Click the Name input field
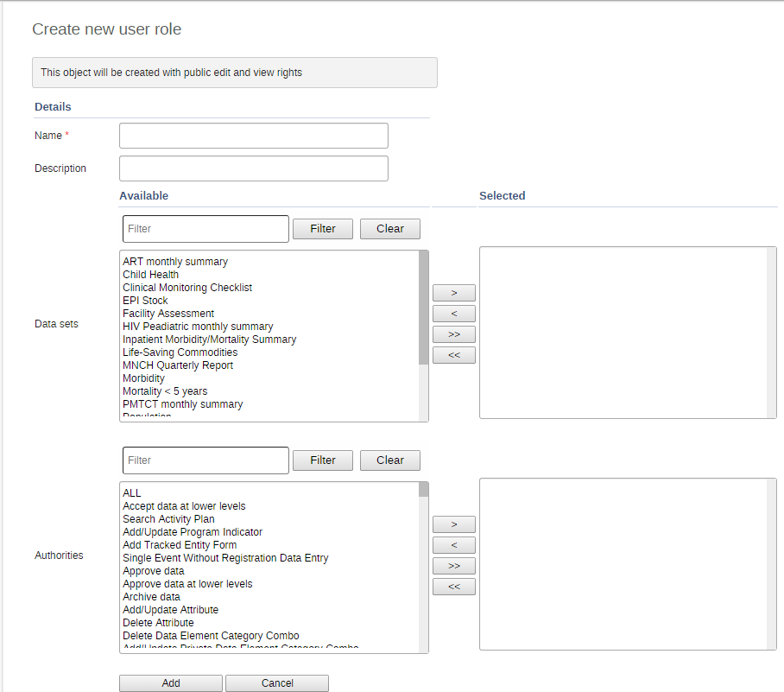This screenshot has height=692, width=784. click(x=253, y=136)
